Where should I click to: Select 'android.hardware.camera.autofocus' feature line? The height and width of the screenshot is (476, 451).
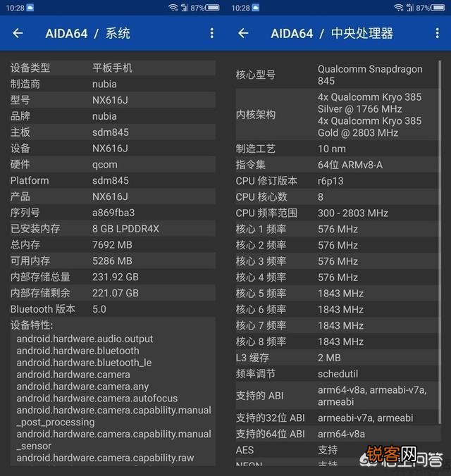pyautogui.click(x=97, y=399)
